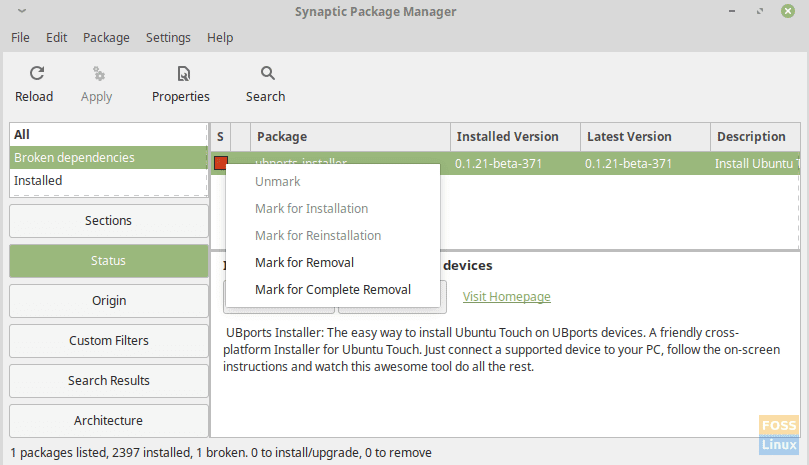Select the All filter entry
Viewport: 809px width, 465px height.
(x=108, y=135)
